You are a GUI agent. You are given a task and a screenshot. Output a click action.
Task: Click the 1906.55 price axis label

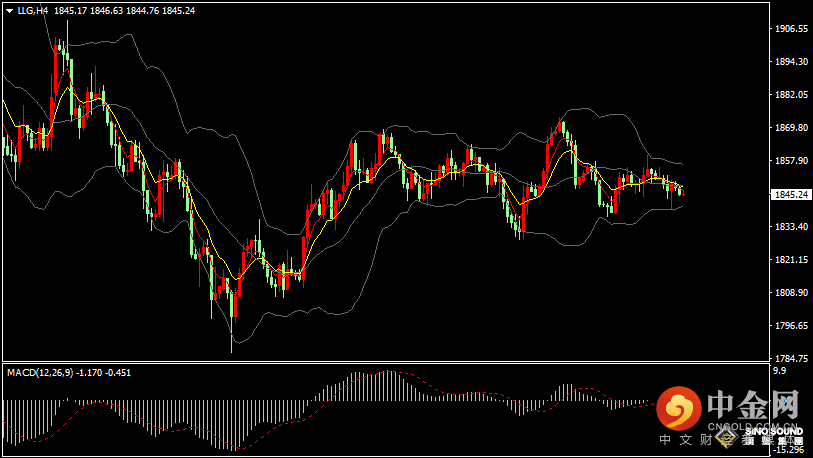(791, 29)
